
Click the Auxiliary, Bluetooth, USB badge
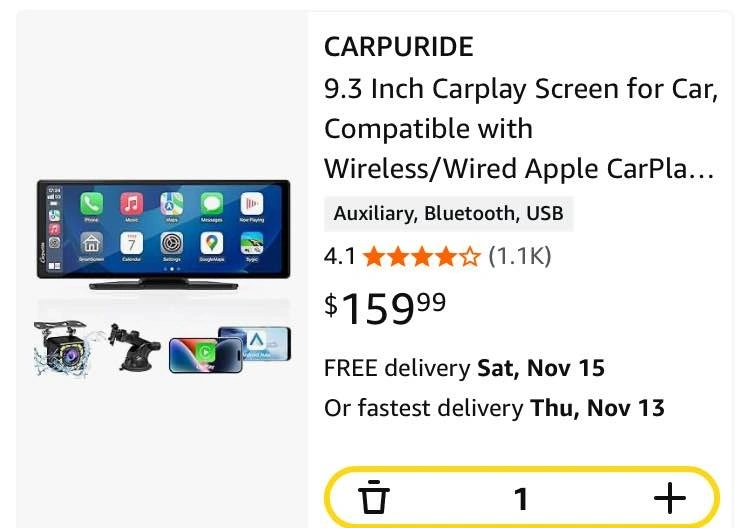[448, 213]
